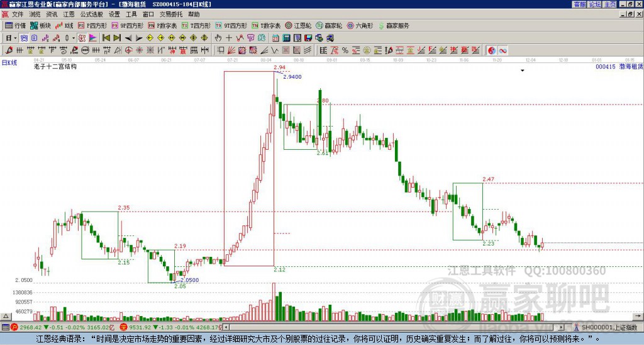Open 赢家服务 from toolbar
The width and height of the screenshot is (644, 345).
click(393, 25)
